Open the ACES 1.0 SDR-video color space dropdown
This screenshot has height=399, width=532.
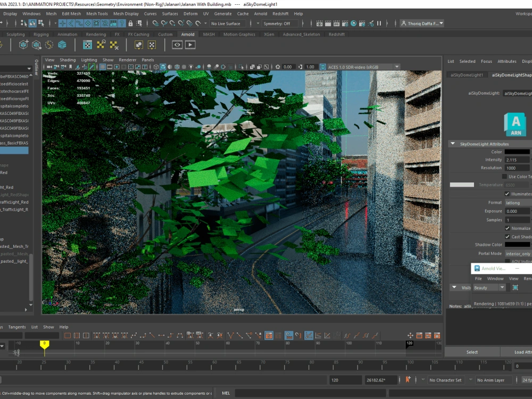point(359,66)
